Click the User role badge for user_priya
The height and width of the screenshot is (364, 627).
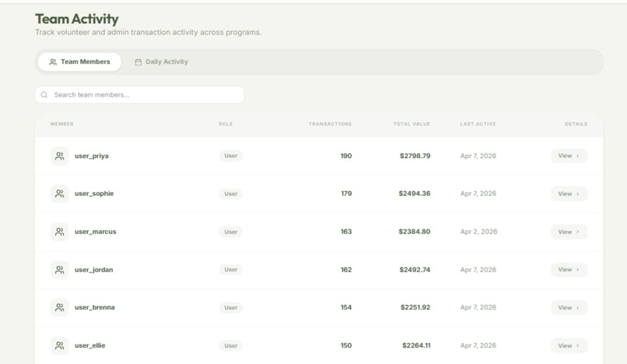(231, 156)
